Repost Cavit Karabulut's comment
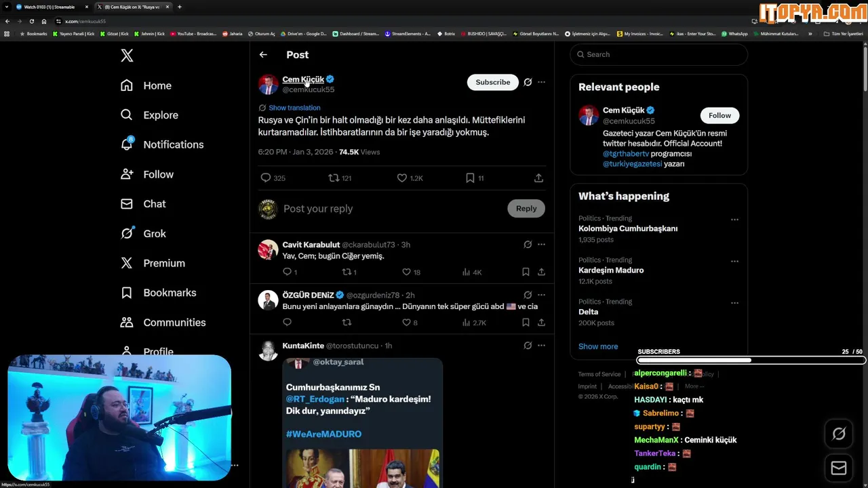The height and width of the screenshot is (488, 868). 347,272
